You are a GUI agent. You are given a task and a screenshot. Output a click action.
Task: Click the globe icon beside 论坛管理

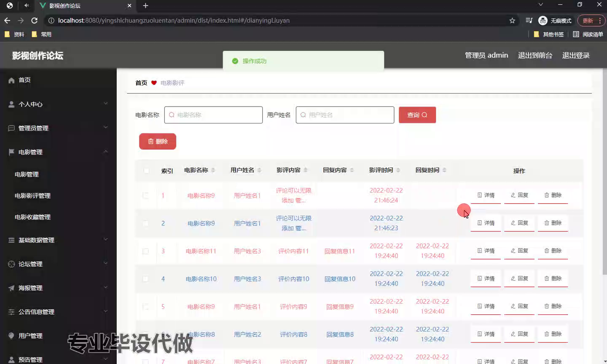11,264
